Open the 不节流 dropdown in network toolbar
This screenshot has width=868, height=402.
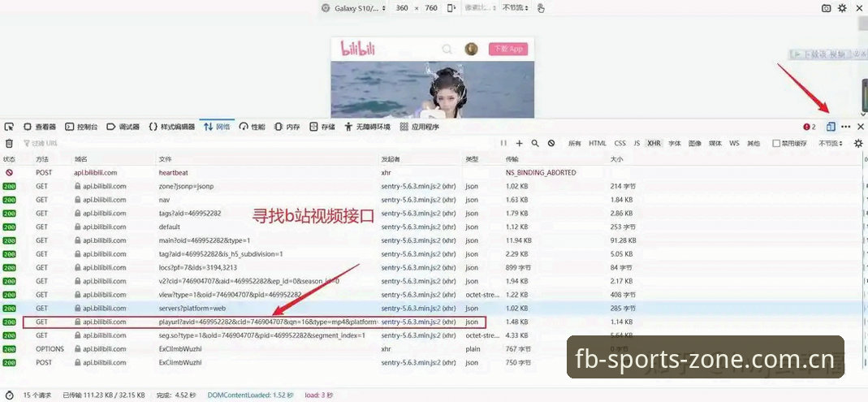pyautogui.click(x=831, y=144)
